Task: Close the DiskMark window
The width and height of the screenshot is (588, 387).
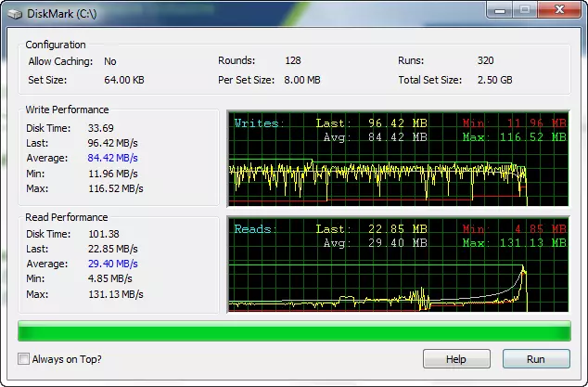Action: [559, 10]
